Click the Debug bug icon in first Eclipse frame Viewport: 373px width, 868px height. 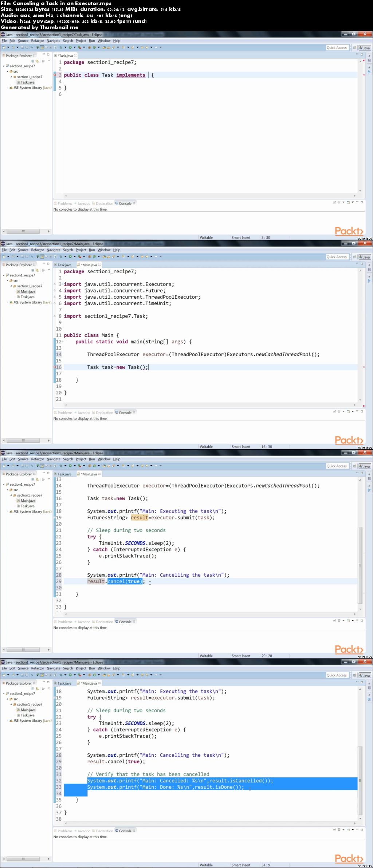pos(61,47)
